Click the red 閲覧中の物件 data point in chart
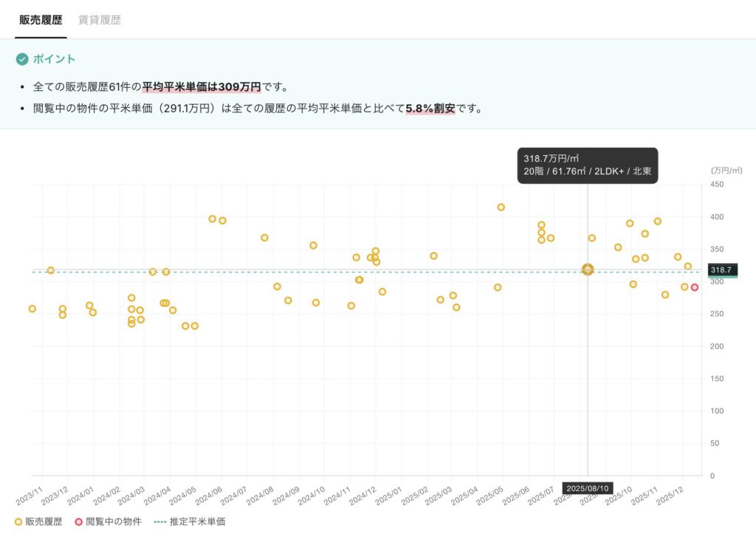Screen dimensions: 756x548 click(695, 287)
